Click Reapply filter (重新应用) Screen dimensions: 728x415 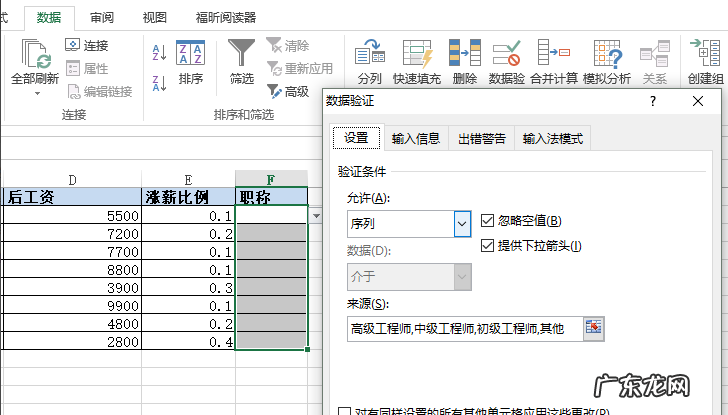tap(300, 69)
